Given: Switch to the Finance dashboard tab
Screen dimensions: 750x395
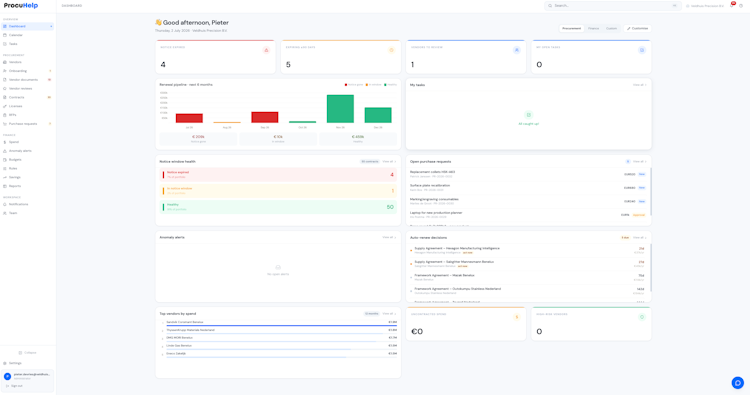Looking at the screenshot, I should (x=593, y=29).
